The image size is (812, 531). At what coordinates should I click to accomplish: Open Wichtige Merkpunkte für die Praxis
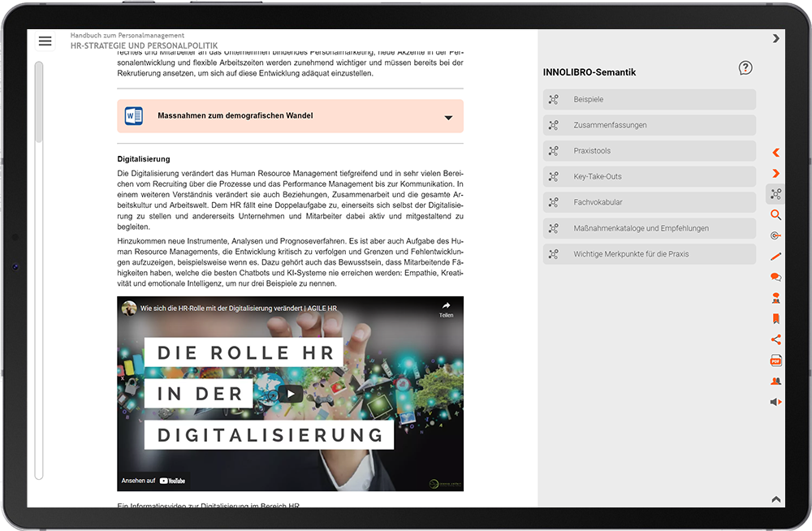click(650, 254)
